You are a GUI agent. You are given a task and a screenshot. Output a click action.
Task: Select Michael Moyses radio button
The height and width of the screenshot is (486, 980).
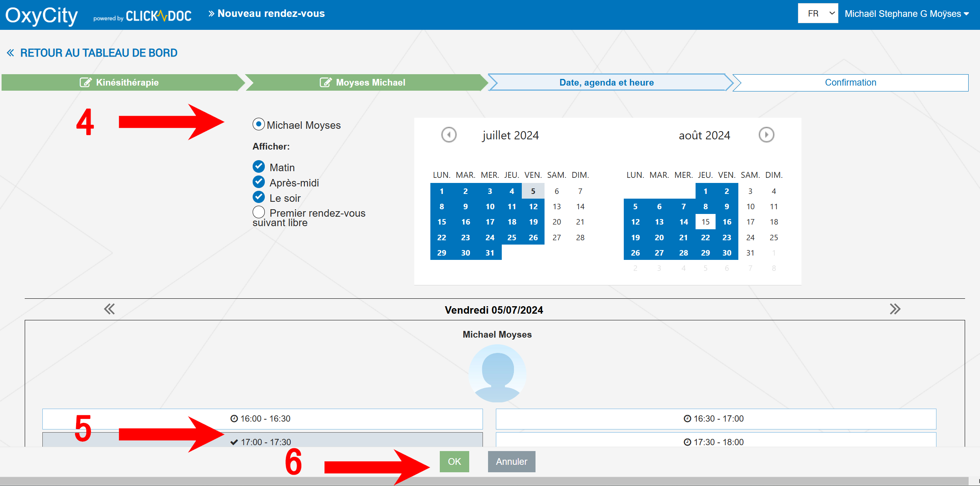point(259,124)
